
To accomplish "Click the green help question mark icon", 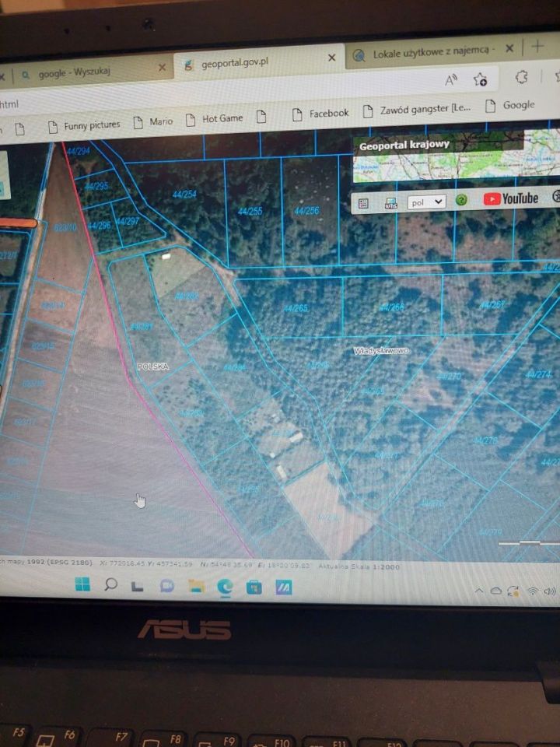I will coord(461,200).
